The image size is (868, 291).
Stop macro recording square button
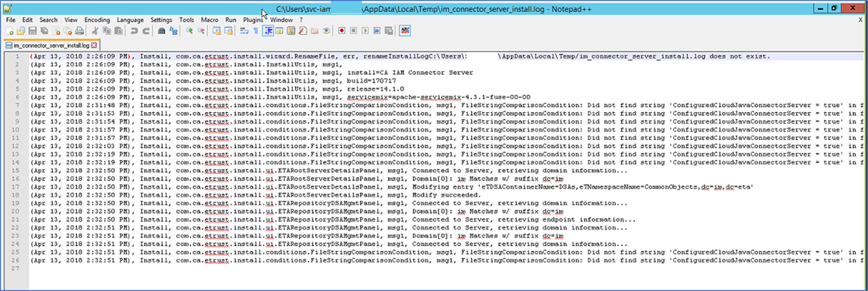[x=353, y=31]
